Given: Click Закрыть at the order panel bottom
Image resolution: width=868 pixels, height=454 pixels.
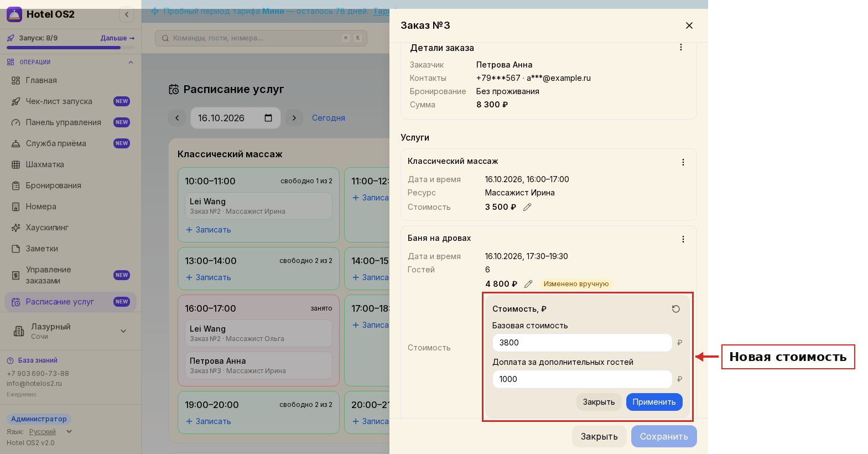Looking at the screenshot, I should 599,436.
